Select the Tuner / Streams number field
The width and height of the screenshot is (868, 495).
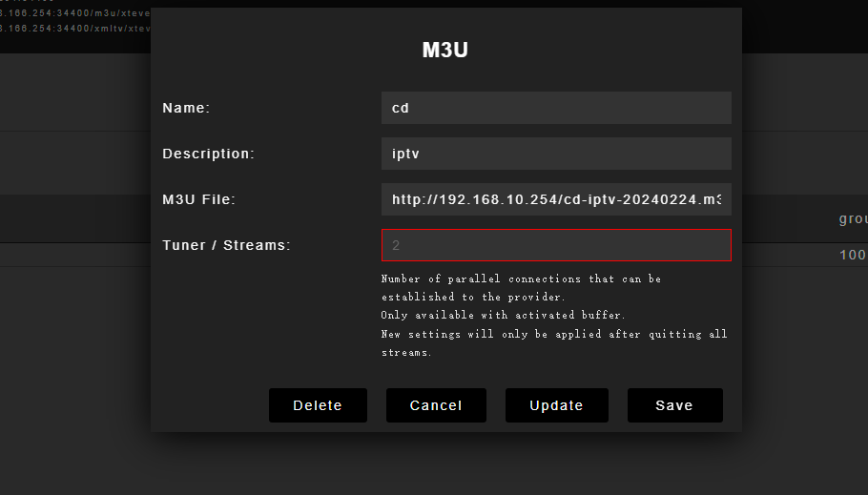[556, 245]
